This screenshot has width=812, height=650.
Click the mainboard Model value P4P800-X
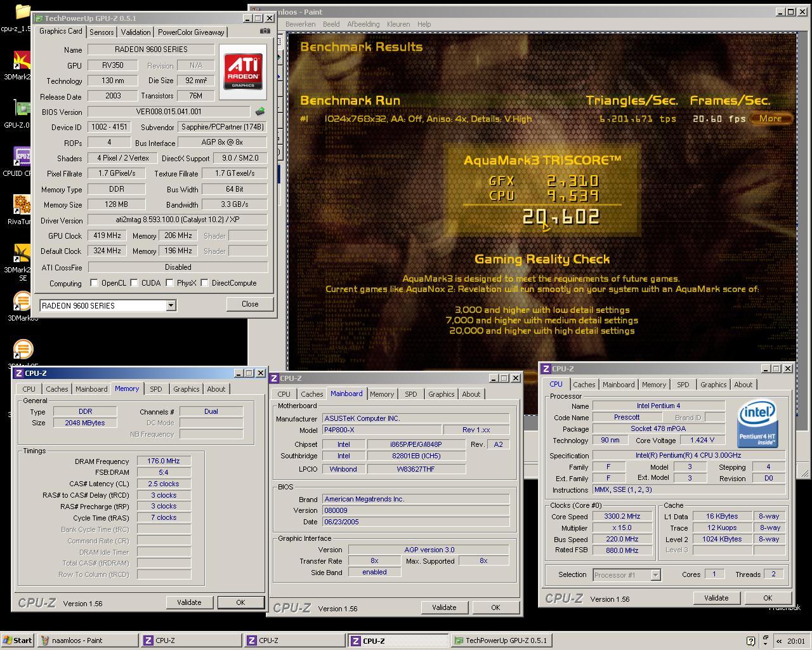pos(382,430)
